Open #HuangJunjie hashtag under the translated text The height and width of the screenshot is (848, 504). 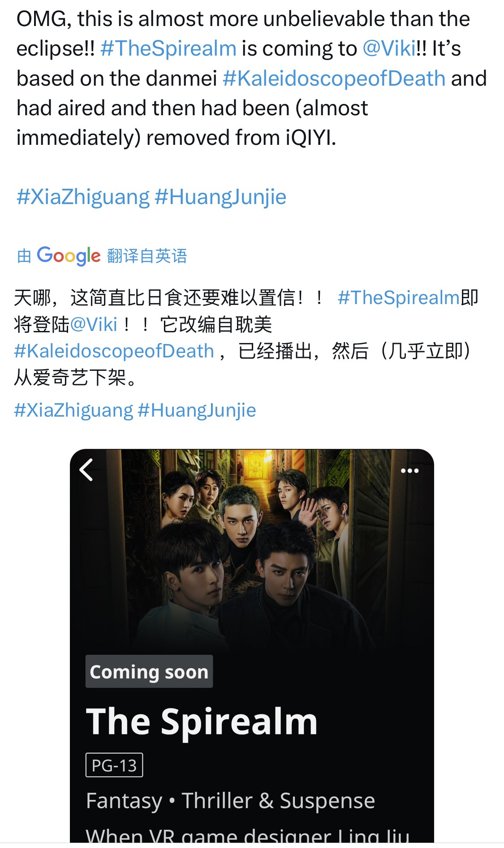coord(197,410)
